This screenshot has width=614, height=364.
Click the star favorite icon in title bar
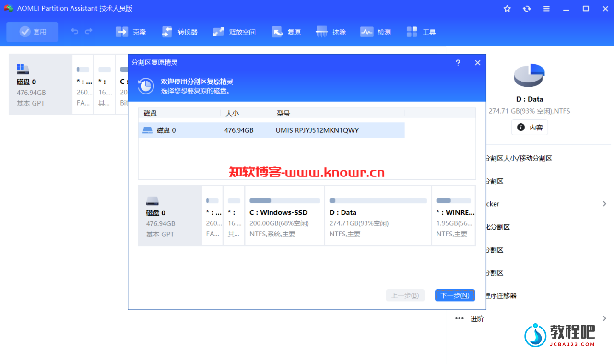[507, 9]
